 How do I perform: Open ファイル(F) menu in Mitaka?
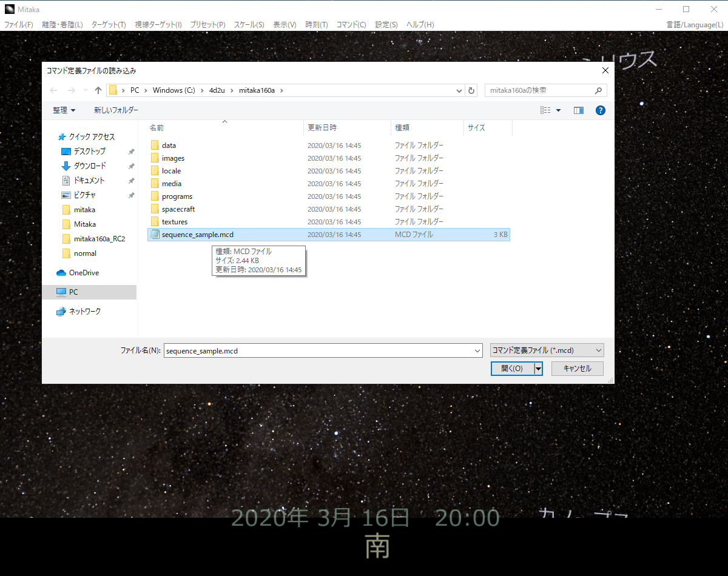click(19, 25)
